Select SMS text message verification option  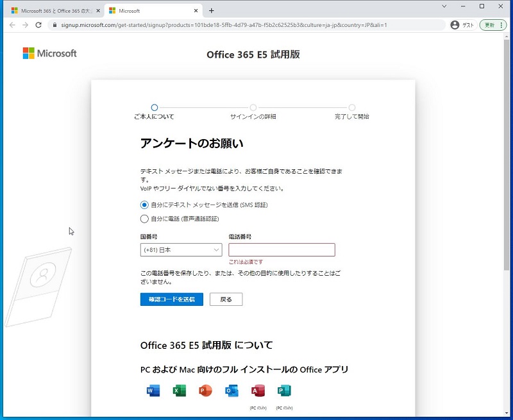(x=144, y=205)
